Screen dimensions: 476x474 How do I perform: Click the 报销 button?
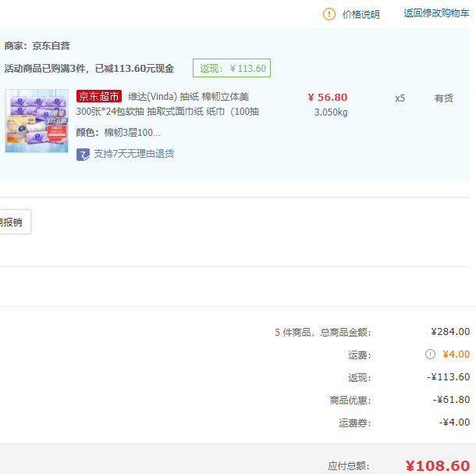tap(14, 222)
